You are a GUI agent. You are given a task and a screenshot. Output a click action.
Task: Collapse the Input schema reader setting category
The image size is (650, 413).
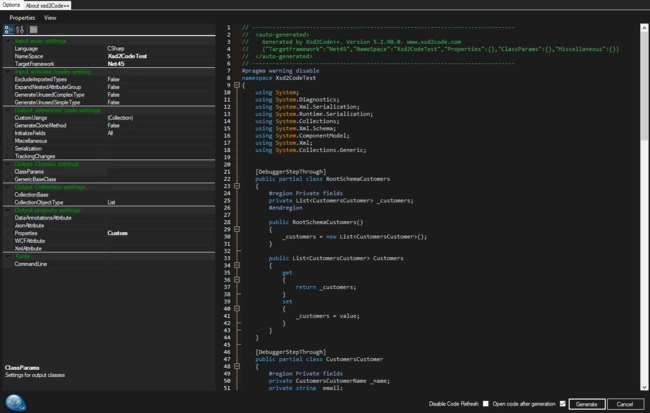(8, 72)
